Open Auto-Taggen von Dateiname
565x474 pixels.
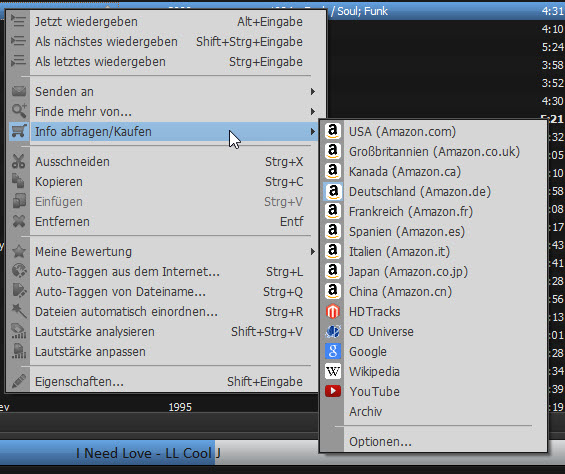point(163,291)
